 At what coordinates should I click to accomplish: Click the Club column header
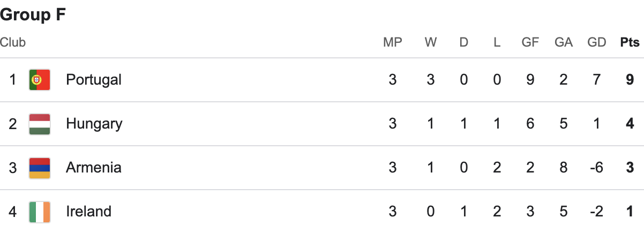[x=13, y=42]
